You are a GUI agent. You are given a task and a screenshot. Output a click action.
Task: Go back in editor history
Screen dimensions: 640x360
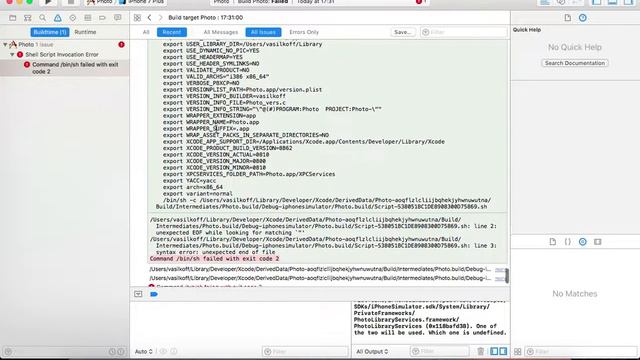(x=149, y=18)
